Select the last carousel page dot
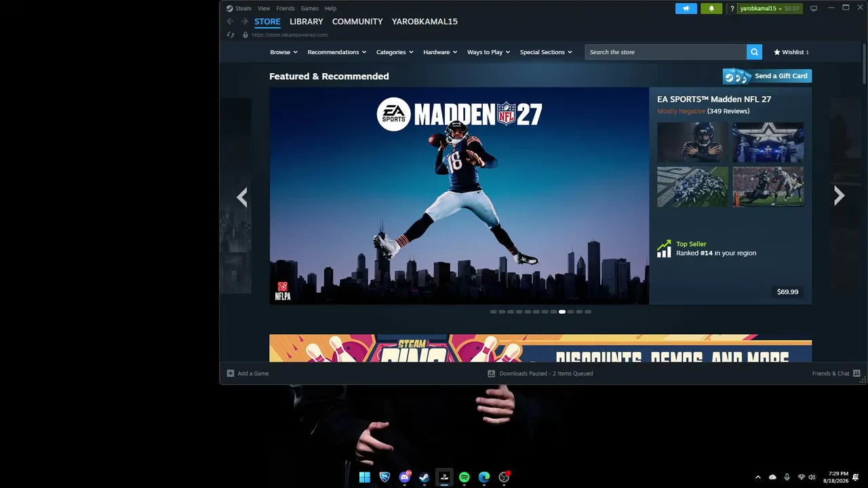This screenshot has width=868, height=488. [x=588, y=312]
